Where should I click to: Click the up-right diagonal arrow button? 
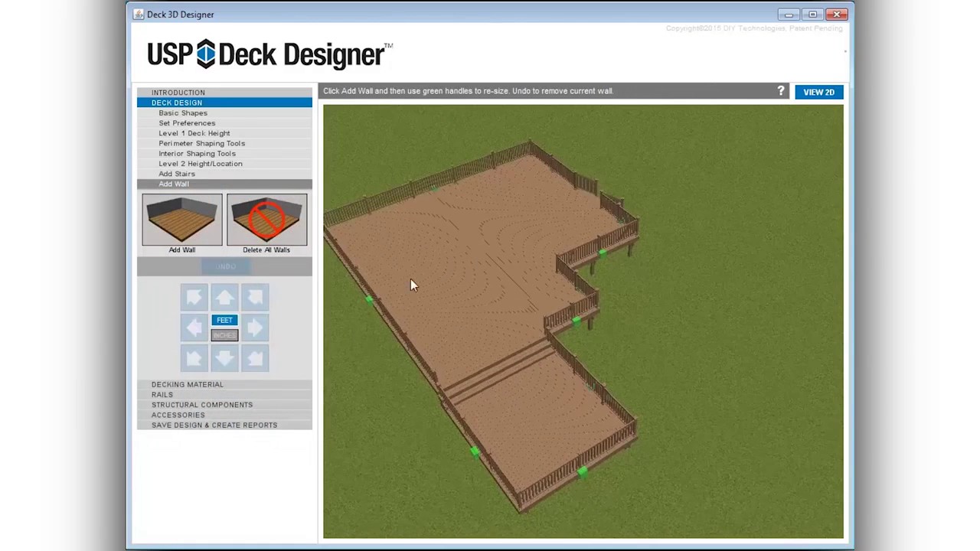pos(255,297)
